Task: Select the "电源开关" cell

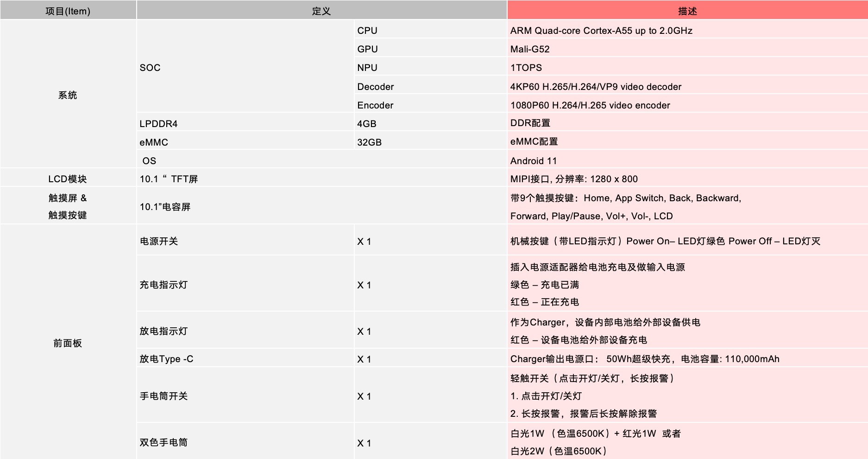Action: pos(159,241)
